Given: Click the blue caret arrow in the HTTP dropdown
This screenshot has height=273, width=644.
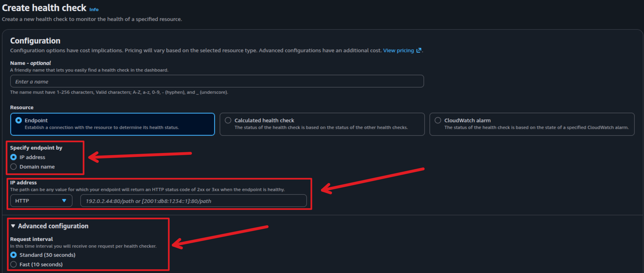Looking at the screenshot, I should [64, 201].
